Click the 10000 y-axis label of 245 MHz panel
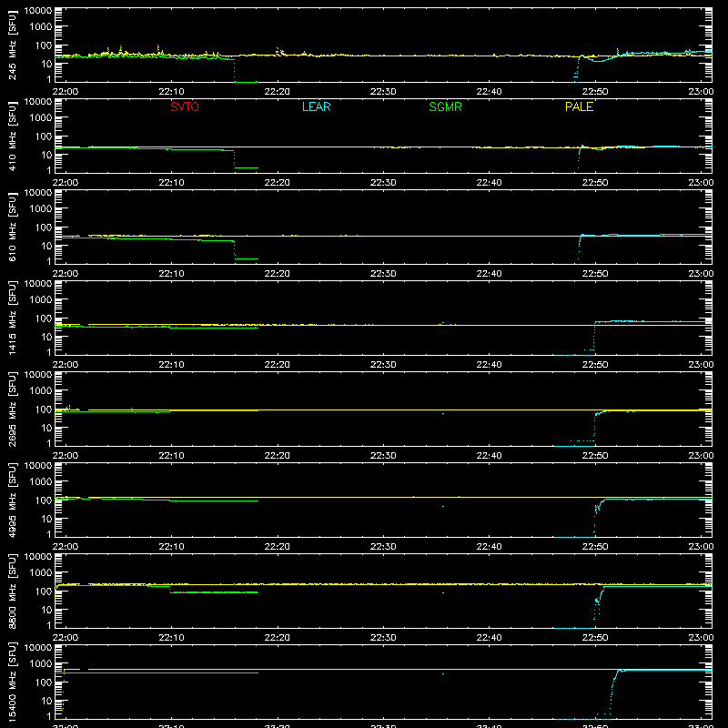 coord(38,11)
